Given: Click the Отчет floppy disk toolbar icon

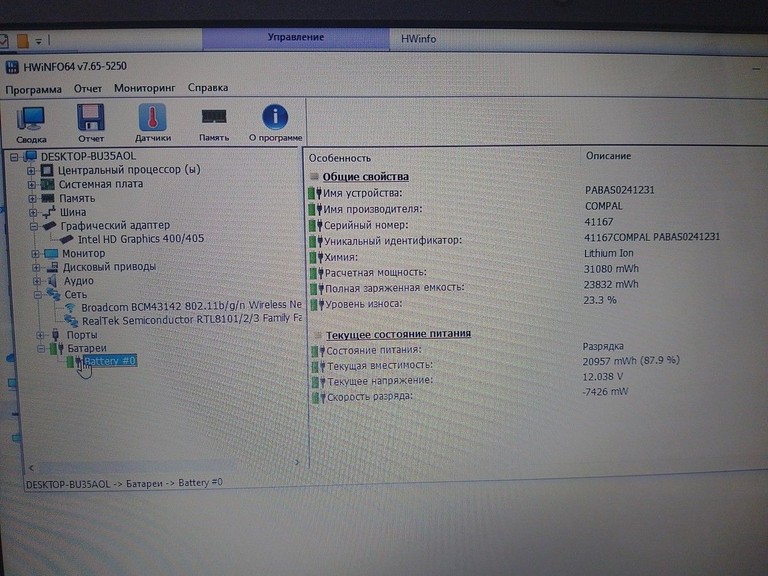Looking at the screenshot, I should (91, 118).
